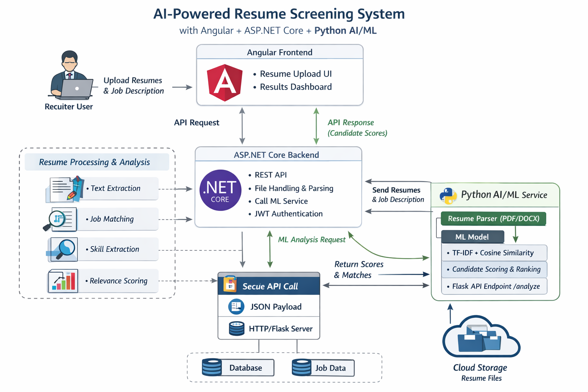This screenshot has width=588, height=392.
Task: Click the Skill Extraction label
Action: (114, 249)
